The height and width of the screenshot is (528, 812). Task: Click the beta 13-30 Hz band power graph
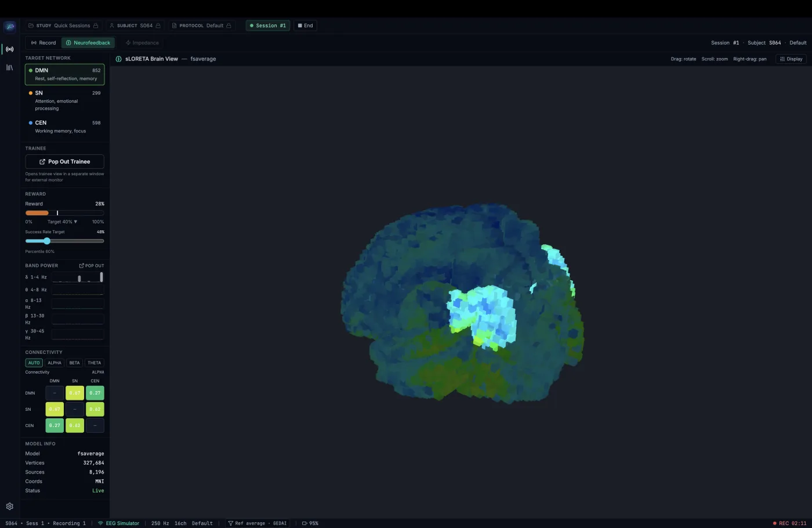click(x=78, y=319)
